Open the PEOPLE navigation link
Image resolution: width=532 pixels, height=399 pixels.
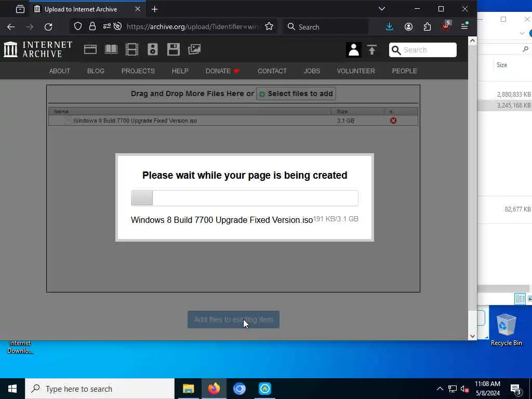(404, 71)
